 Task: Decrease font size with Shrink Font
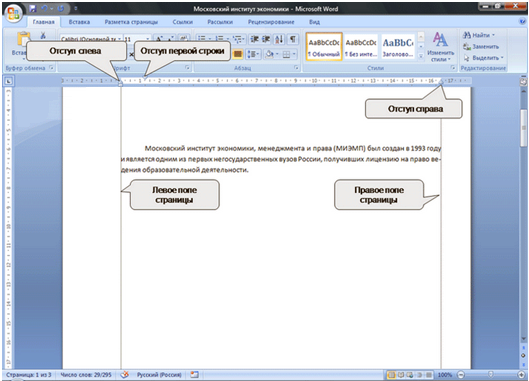coord(171,39)
